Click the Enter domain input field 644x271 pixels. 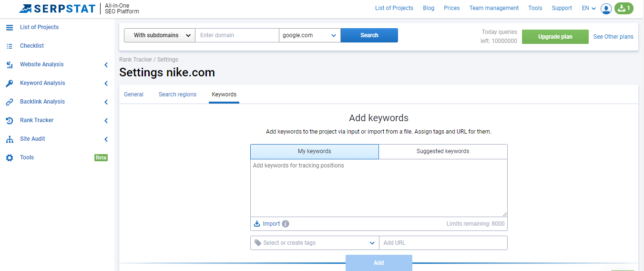pyautogui.click(x=237, y=35)
